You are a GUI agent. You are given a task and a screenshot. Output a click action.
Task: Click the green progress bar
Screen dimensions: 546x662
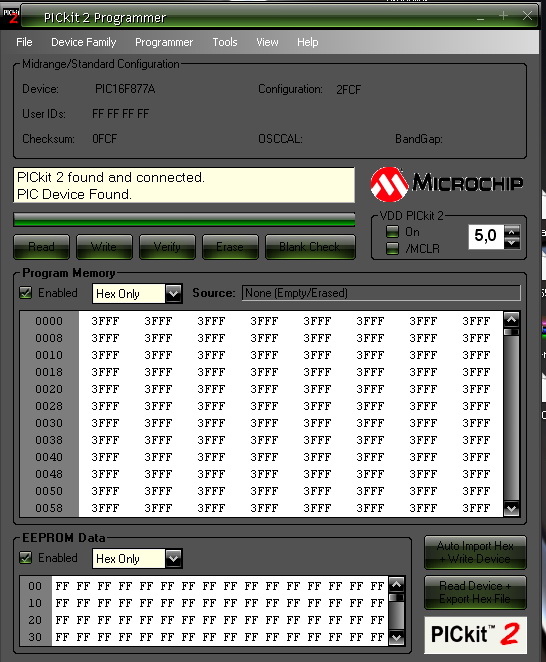pyautogui.click(x=184, y=220)
